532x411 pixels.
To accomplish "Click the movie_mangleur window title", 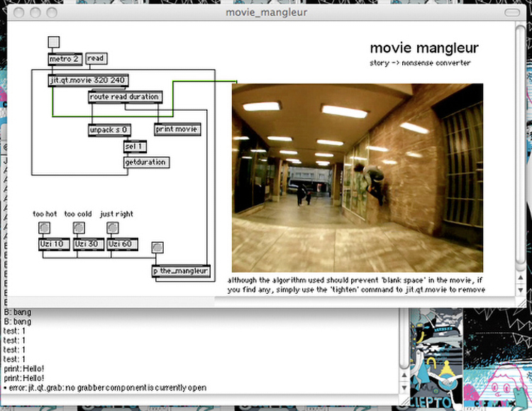I will [x=266, y=13].
